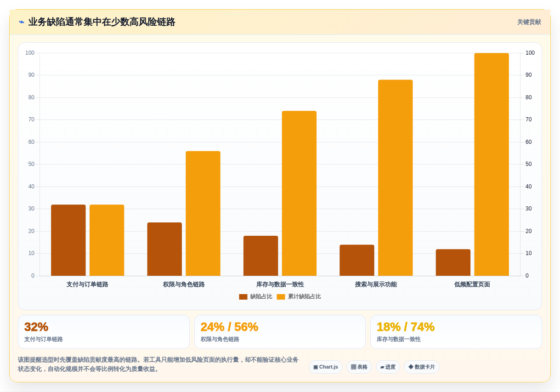Click the description paragraph starting 该图提醒选型时

[158, 364]
